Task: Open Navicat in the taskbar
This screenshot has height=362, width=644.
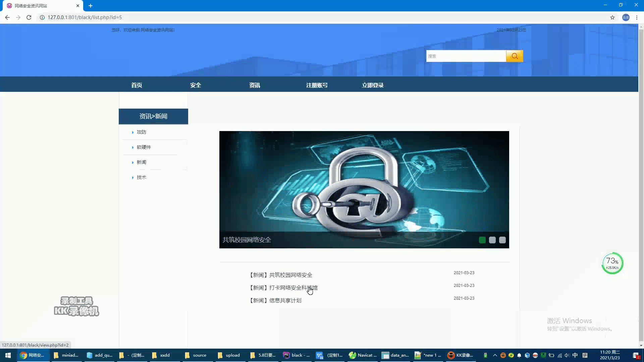Action: click(363, 355)
